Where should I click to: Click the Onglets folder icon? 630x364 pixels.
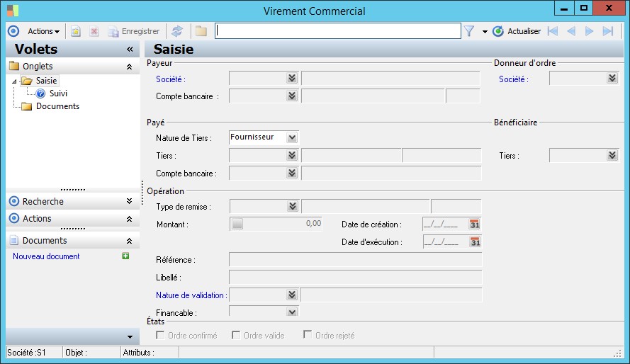[x=14, y=66]
